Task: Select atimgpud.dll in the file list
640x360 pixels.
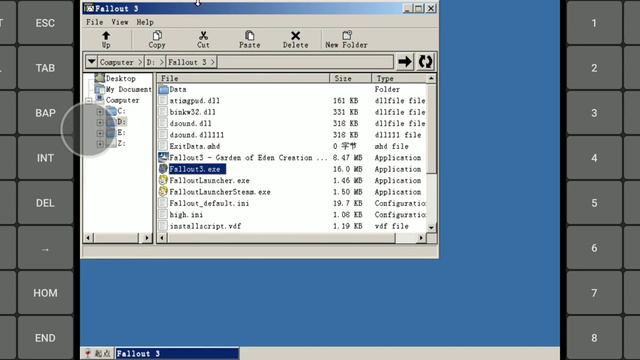Action: coord(194,101)
